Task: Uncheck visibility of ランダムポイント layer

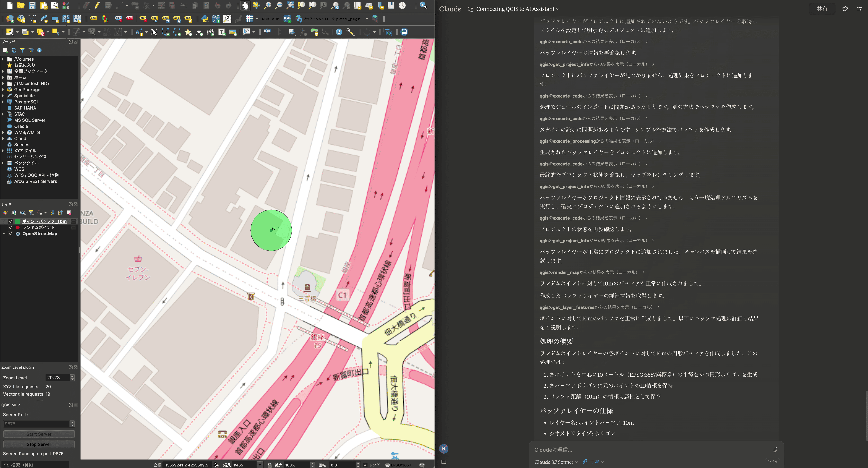Action: (10, 227)
